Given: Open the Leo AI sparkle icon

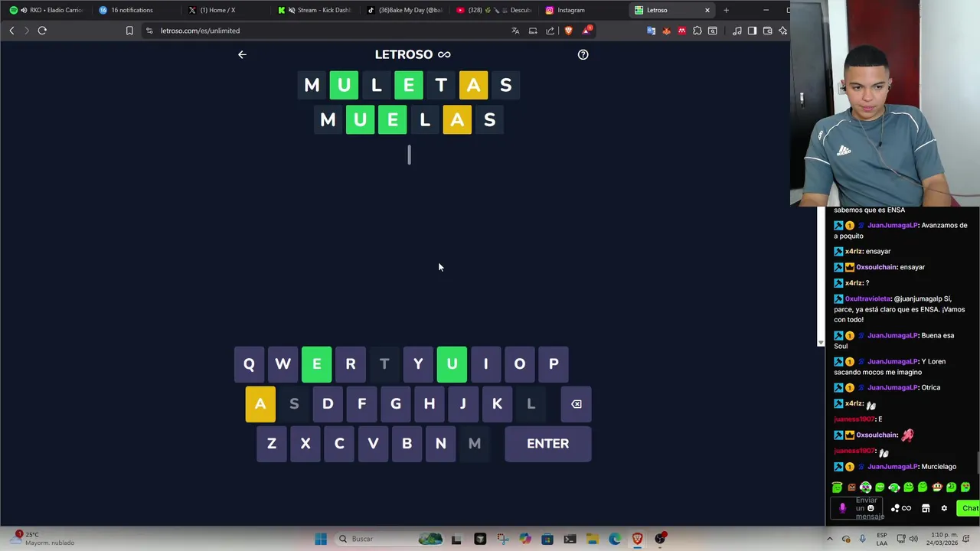Looking at the screenshot, I should tap(782, 31).
